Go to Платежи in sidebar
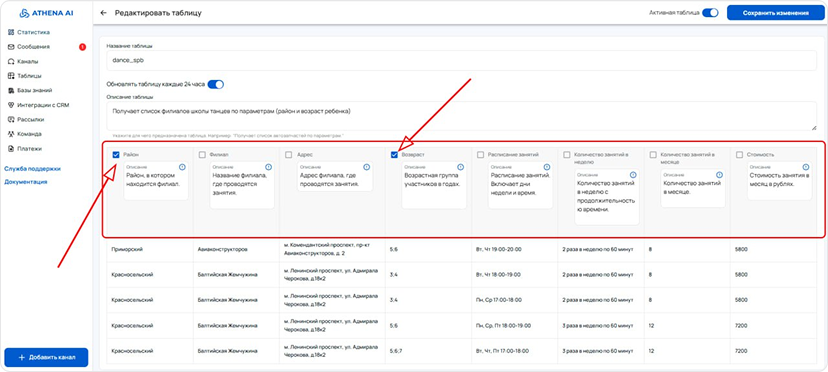The height and width of the screenshot is (372, 828). click(25, 148)
